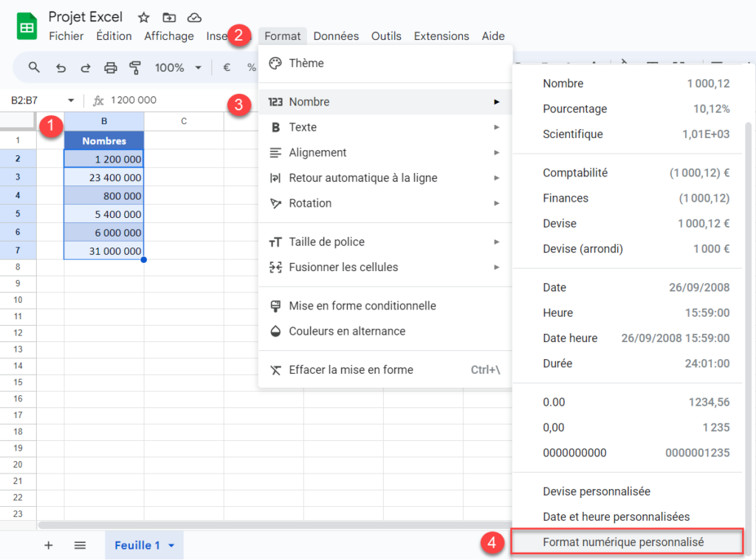
Task: Open the all-sheets list icon near Feuille 1
Action: [79, 545]
